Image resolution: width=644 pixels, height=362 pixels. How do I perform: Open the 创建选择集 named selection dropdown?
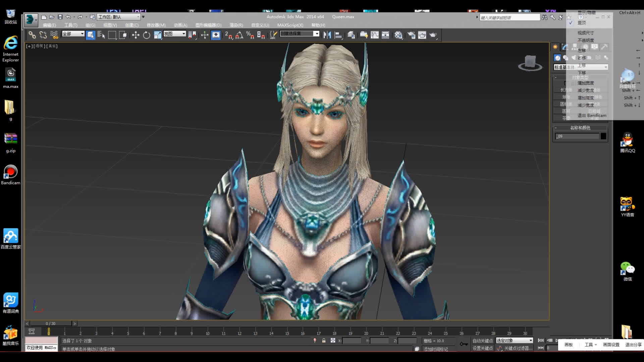click(x=299, y=34)
